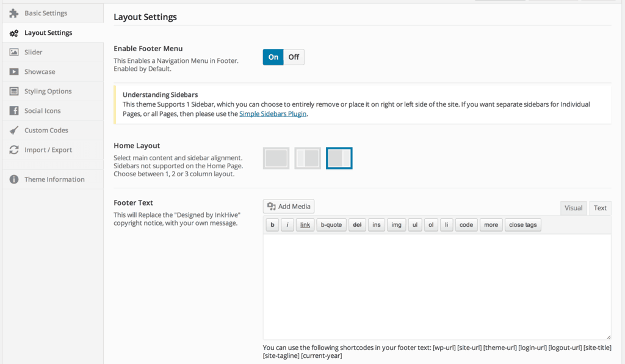Screen dimensions: 625x364
Task: Click inside the Footer Text editor area
Action: [437, 287]
